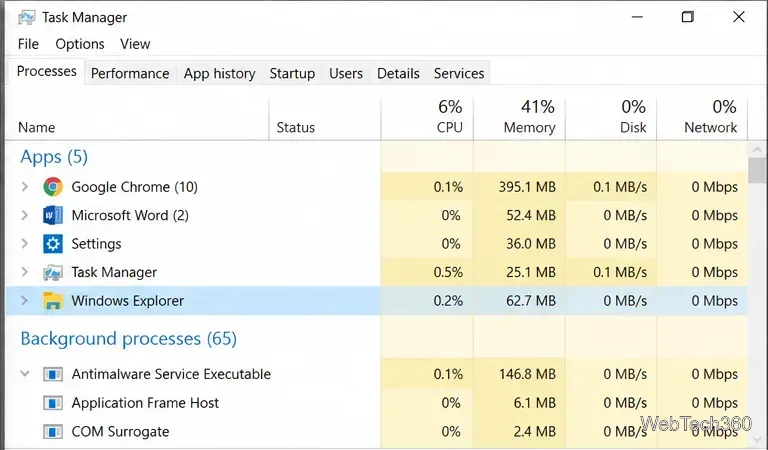Click Google Chrome's 0.1 MB/s disk value

click(x=620, y=187)
